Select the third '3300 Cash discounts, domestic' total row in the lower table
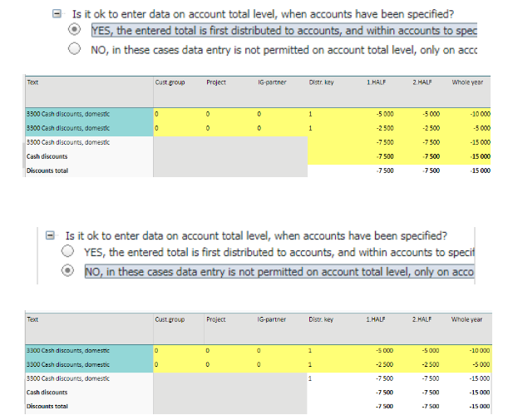The image size is (518, 420). pos(89,378)
